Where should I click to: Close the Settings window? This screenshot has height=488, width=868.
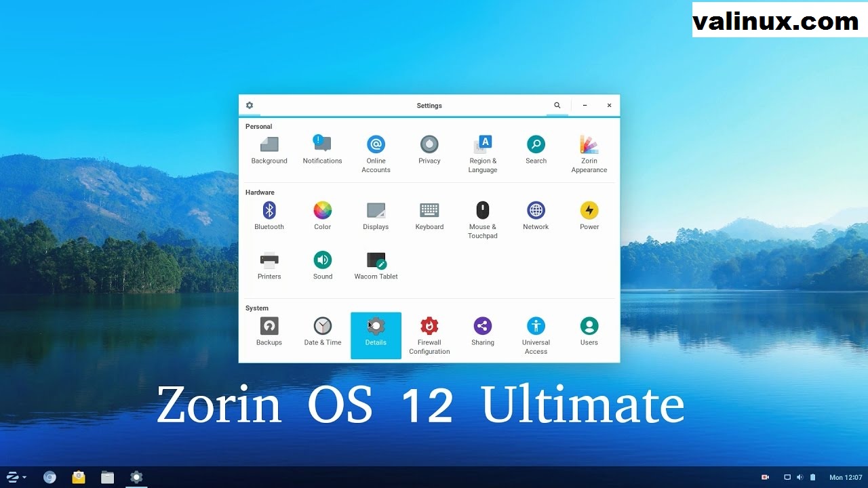coord(609,106)
